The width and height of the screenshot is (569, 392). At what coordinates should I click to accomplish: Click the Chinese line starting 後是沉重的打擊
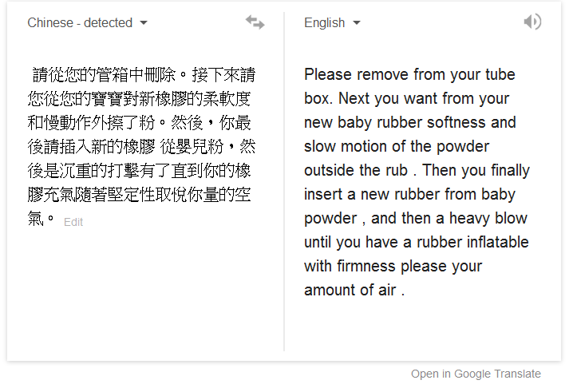[139, 171]
